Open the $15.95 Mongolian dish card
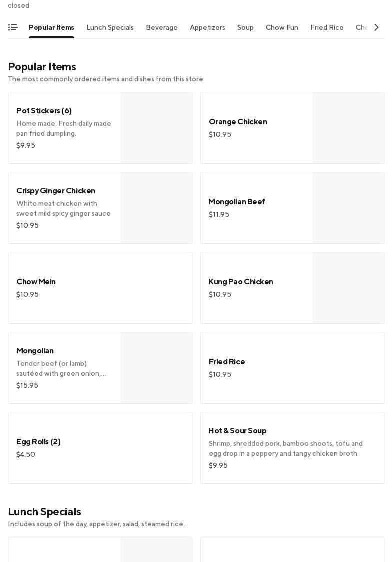Screen dimensions: 392x562 (x=65, y=368)
